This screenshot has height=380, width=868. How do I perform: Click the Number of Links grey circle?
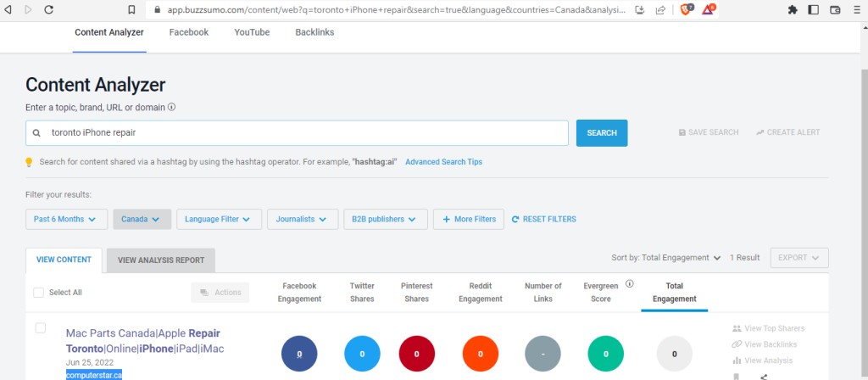point(543,354)
